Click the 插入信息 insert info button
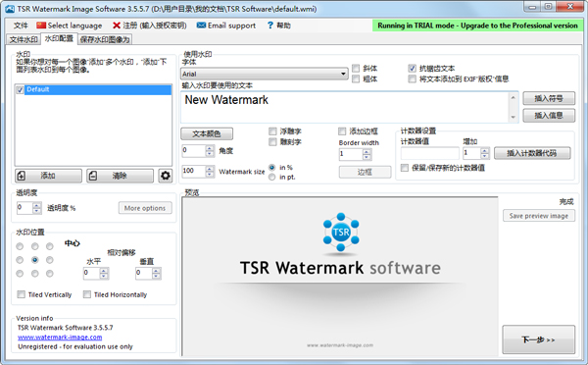This screenshot has width=588, height=365. (x=549, y=115)
